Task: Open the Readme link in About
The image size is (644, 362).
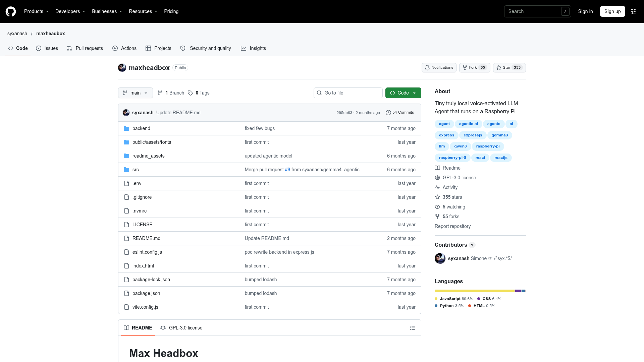Action: pyautogui.click(x=448, y=168)
